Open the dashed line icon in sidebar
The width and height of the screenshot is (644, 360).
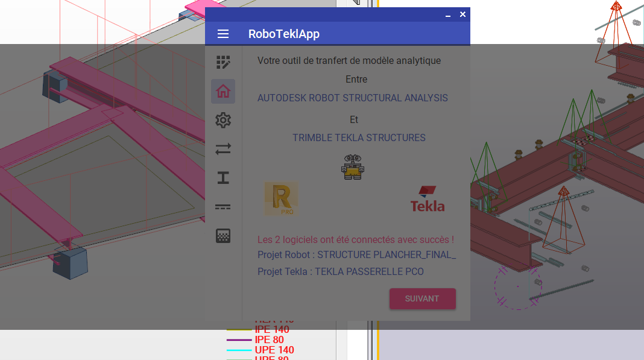pyautogui.click(x=223, y=207)
